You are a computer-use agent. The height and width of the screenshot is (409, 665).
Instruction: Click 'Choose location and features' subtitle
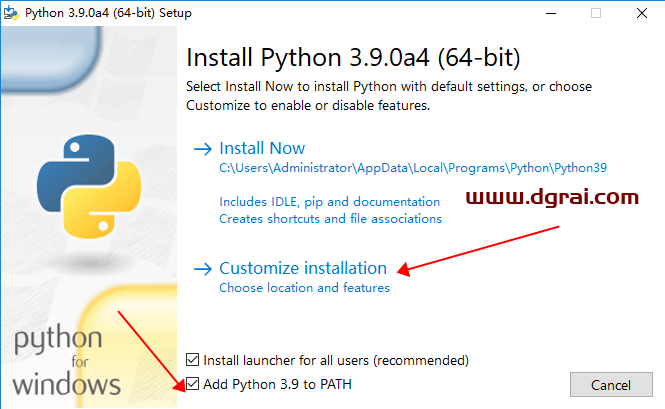(304, 288)
